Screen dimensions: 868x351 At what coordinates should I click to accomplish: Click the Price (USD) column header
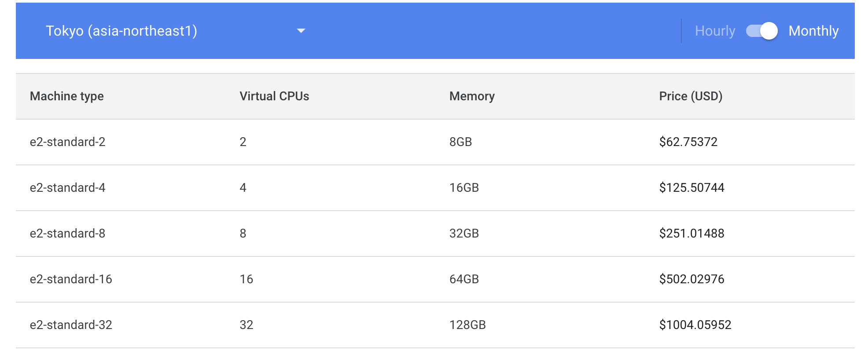point(691,96)
